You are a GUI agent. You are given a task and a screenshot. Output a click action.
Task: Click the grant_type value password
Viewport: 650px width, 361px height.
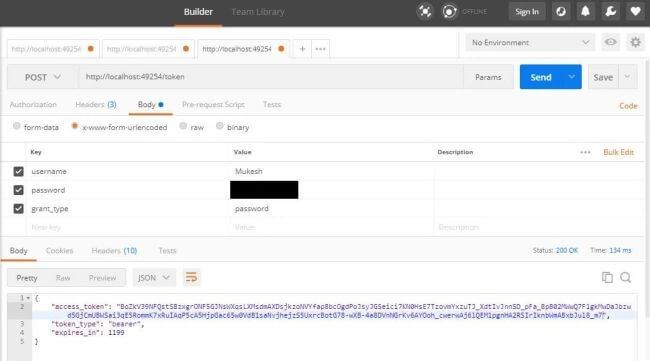coord(252,208)
